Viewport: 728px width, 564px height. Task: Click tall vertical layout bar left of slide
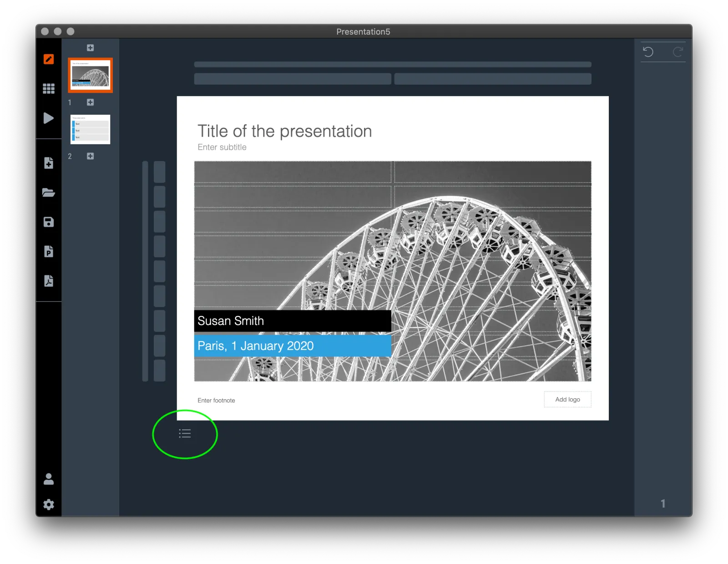(x=145, y=271)
